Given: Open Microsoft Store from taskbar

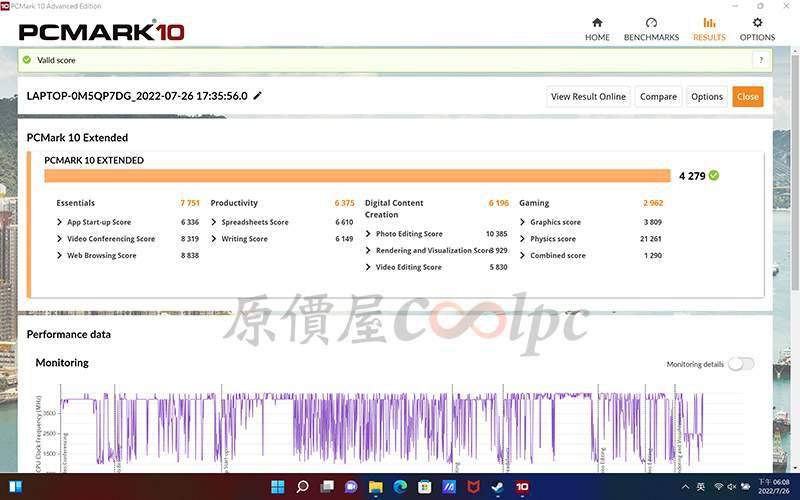Looking at the screenshot, I should click(x=424, y=487).
